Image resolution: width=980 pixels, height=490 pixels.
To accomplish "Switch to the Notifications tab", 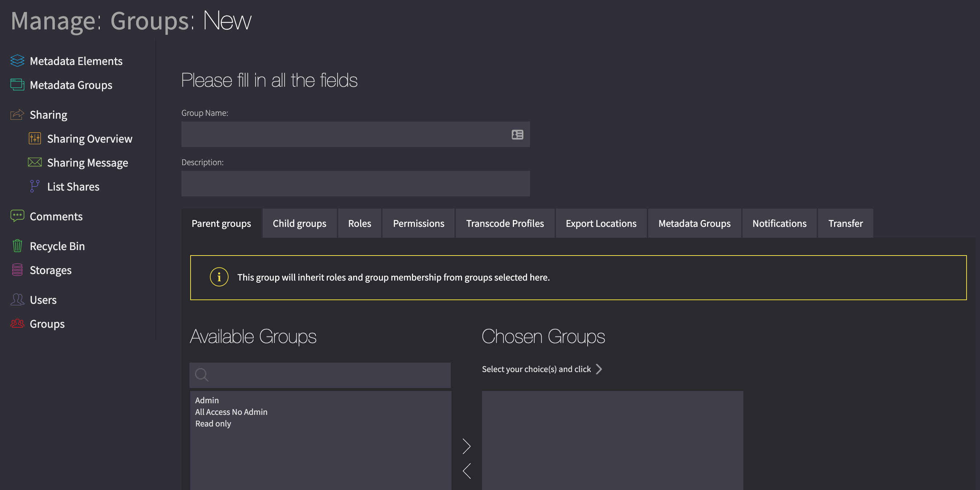I will (x=779, y=223).
